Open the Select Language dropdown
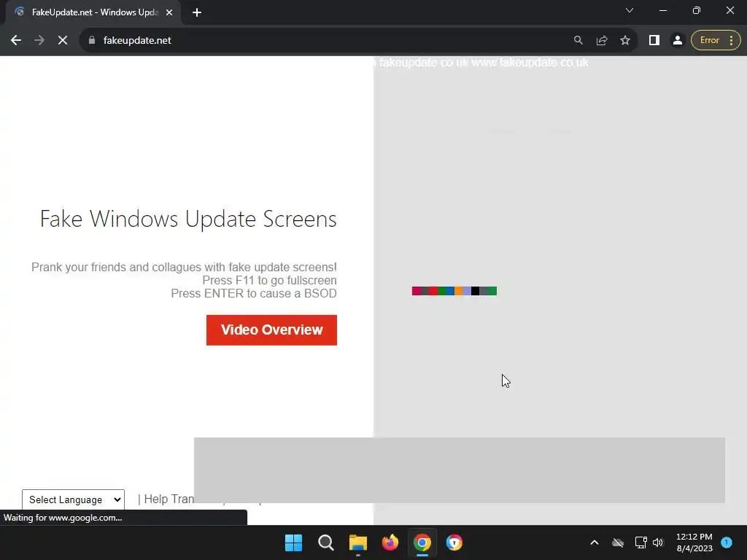 coord(74,499)
